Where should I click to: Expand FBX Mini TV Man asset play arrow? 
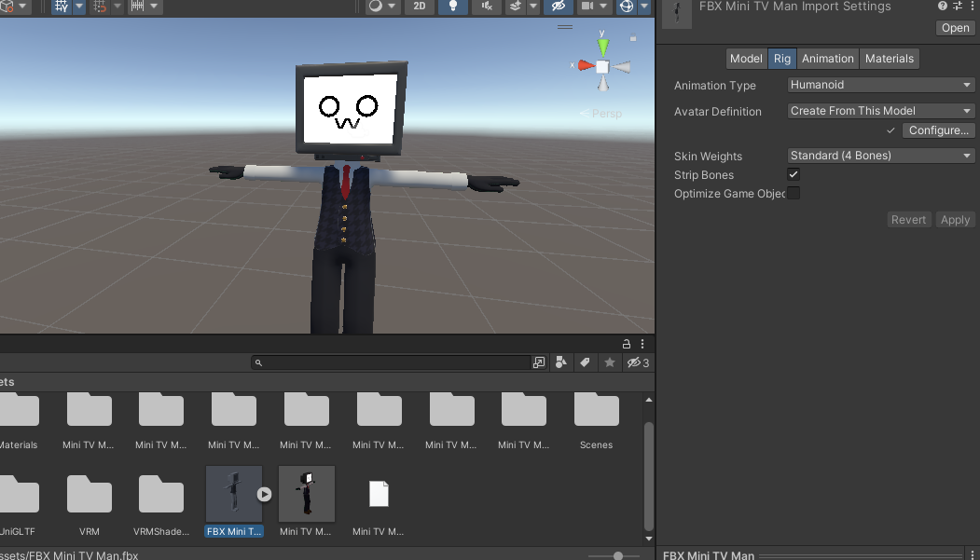[265, 495]
